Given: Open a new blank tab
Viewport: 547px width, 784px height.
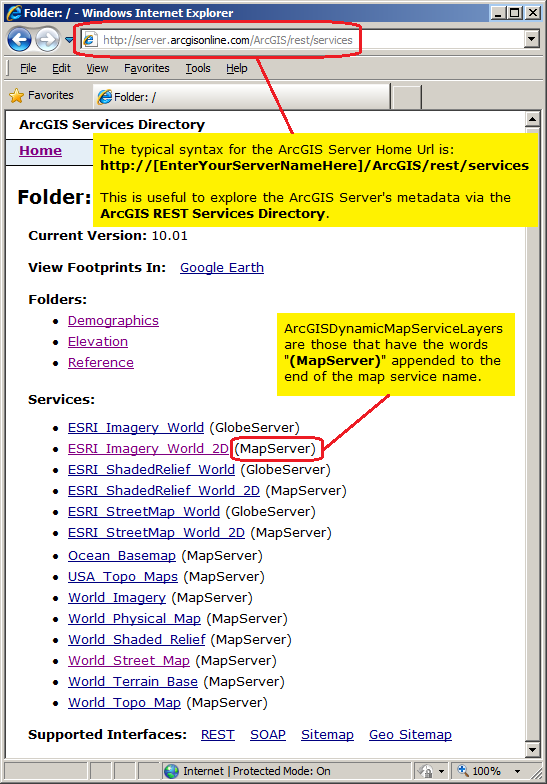Looking at the screenshot, I should click(406, 96).
